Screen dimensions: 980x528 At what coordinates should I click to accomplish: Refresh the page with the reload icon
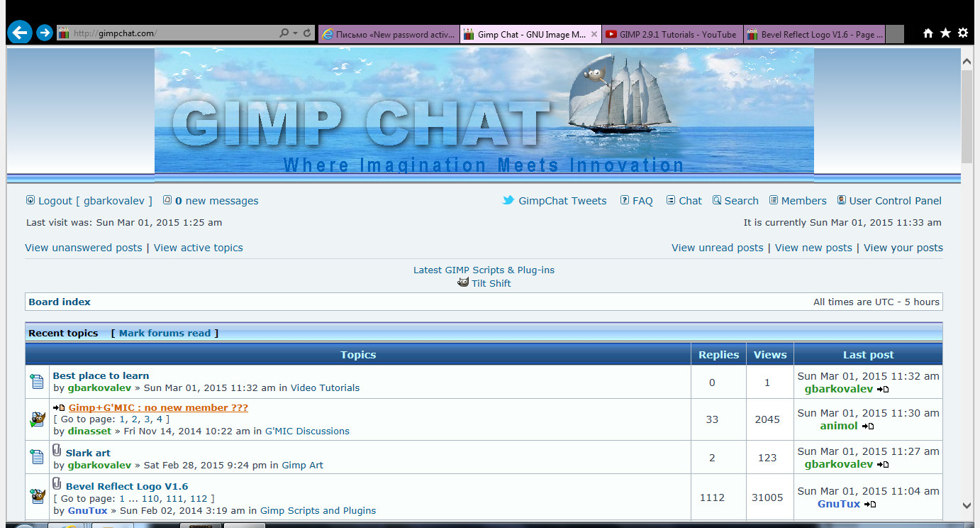pos(307,33)
